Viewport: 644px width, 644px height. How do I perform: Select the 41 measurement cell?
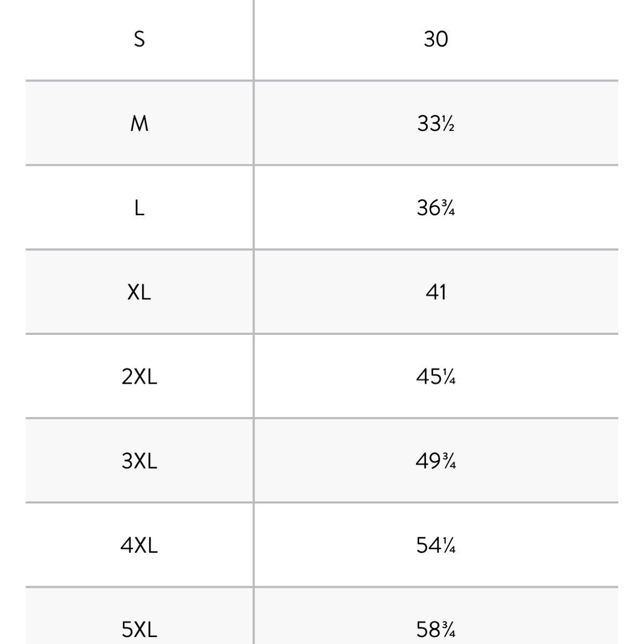point(435,292)
